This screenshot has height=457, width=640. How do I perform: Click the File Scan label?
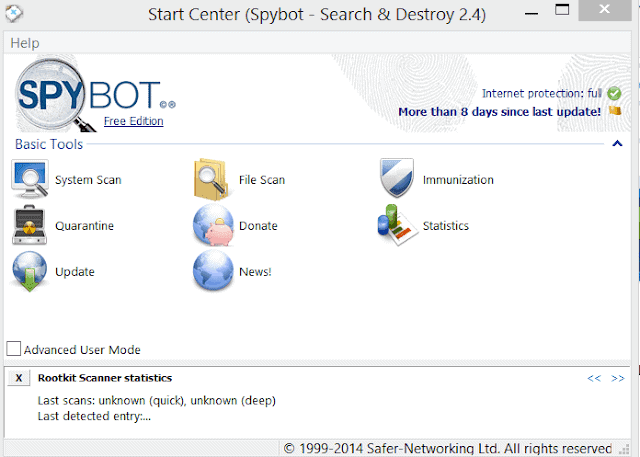[262, 180]
